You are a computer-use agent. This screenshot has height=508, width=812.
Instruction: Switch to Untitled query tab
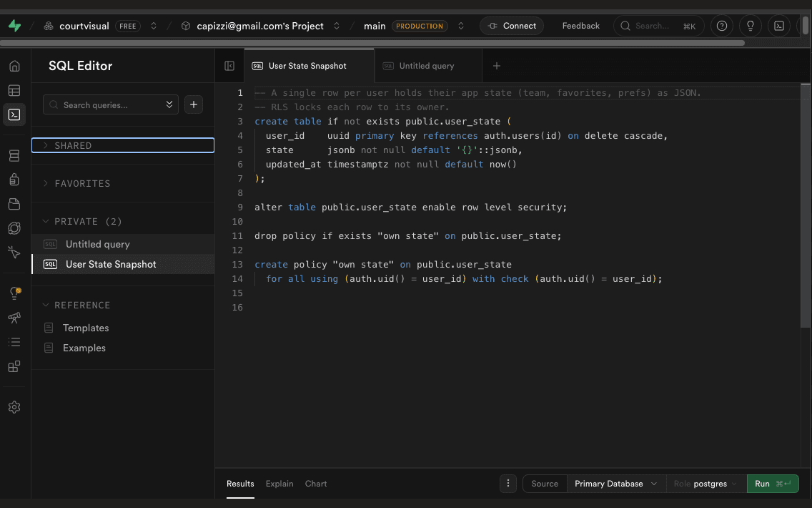[427, 66]
